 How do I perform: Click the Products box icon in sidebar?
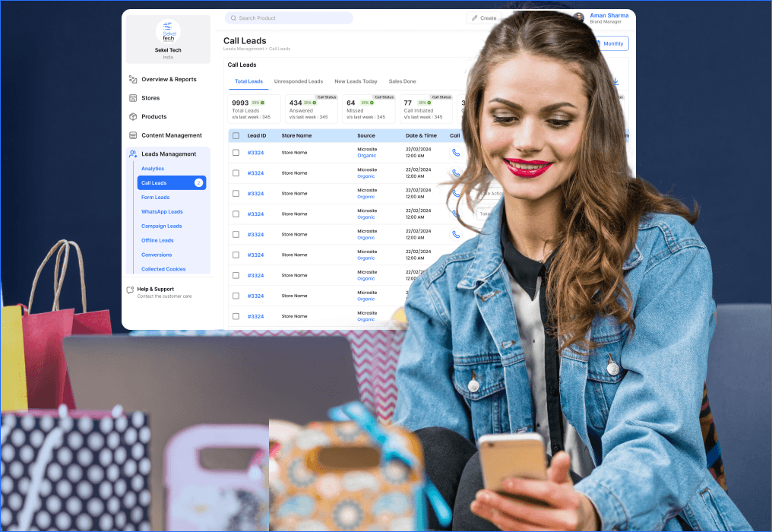point(133,117)
